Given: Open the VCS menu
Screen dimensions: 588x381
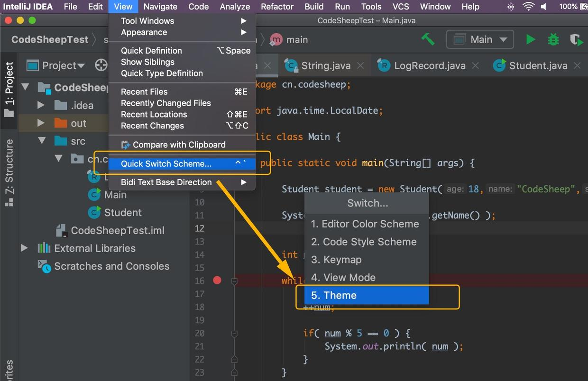Looking at the screenshot, I should tap(401, 7).
